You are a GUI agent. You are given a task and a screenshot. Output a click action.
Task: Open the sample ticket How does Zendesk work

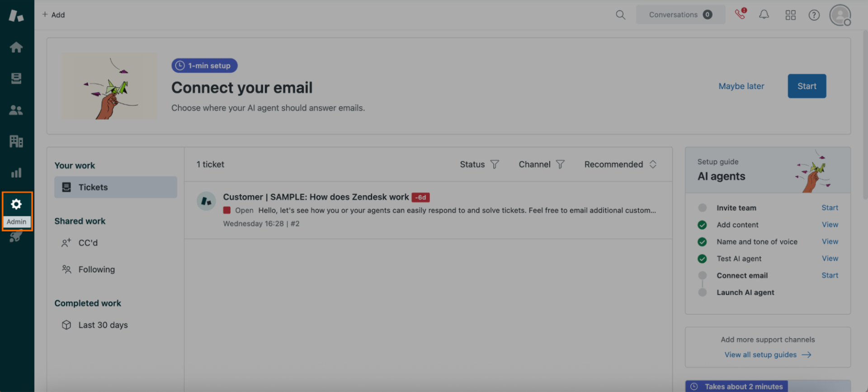[x=316, y=197]
